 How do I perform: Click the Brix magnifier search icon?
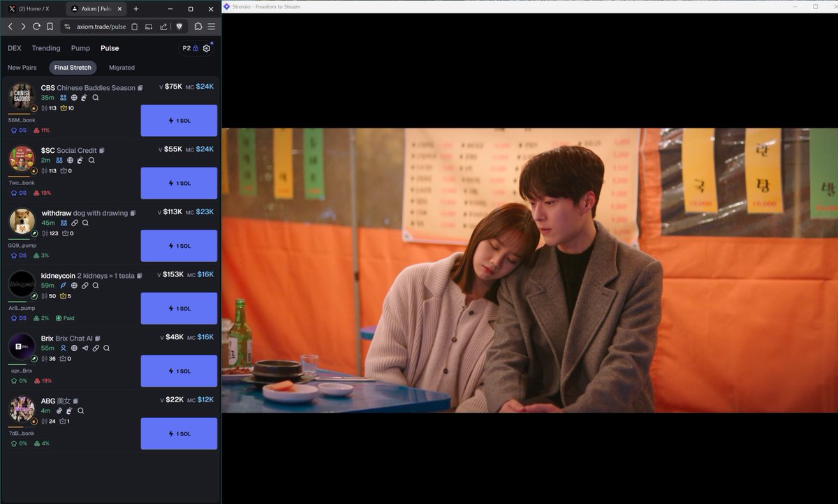[x=106, y=348]
